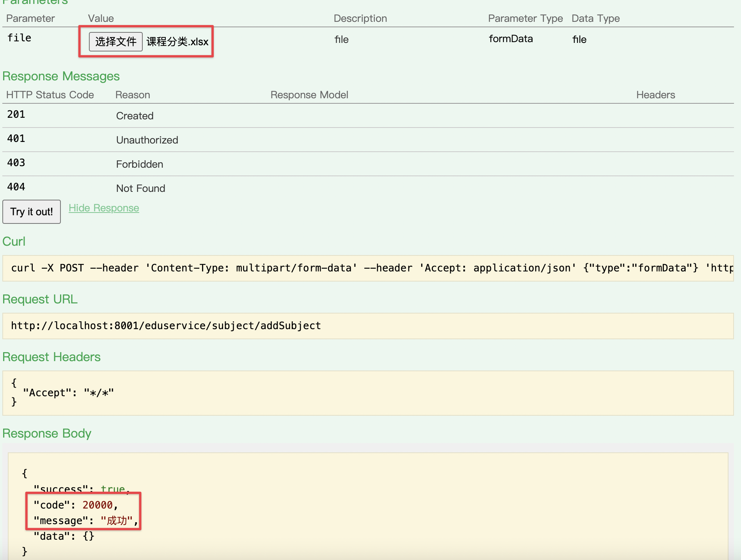The width and height of the screenshot is (741, 560).
Task: Click the Data Type column header
Action: [596, 18]
